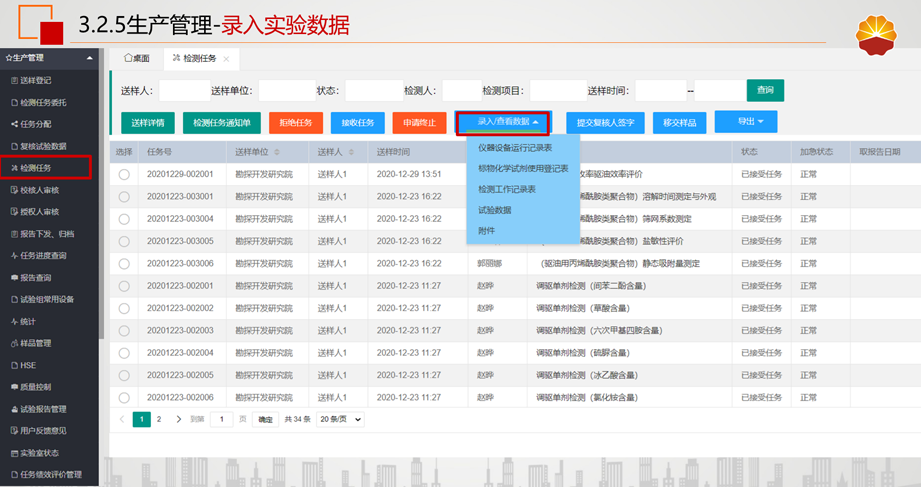Viewport: 921px width, 487px height.
Task: Select radio for task 20201223-002001
Action: 124,286
